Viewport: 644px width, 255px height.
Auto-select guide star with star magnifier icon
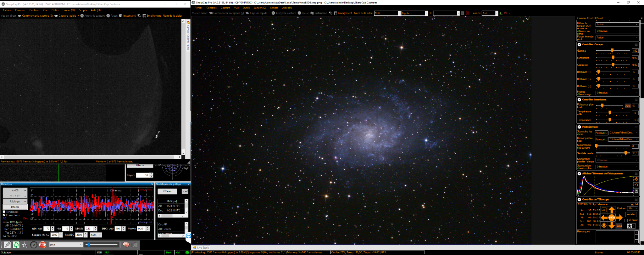coord(25,245)
